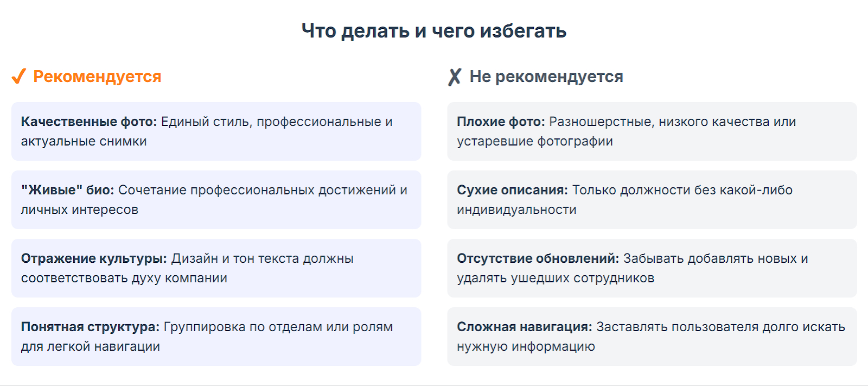Image resolution: width=868 pixels, height=386 pixels.
Task: Click the orange checkmark icon
Action: click(x=18, y=77)
